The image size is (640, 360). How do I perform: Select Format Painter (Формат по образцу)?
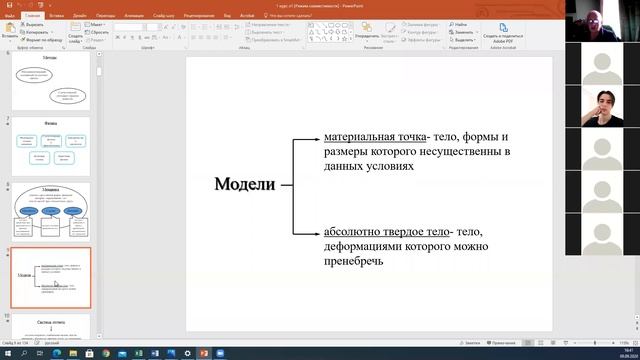click(x=42, y=40)
